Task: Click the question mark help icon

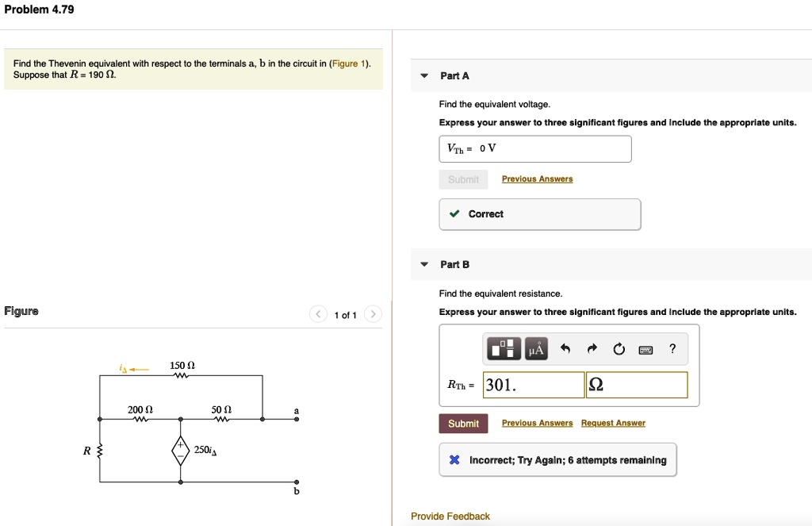Action: pyautogui.click(x=672, y=348)
